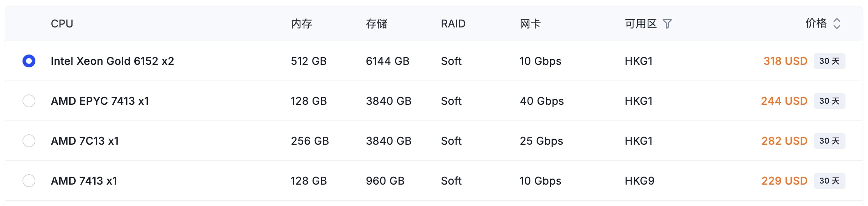Screen dimensions: 868x206
Task: Select the Intel Xeon Gold 6152 x2 server
Action: (29, 61)
